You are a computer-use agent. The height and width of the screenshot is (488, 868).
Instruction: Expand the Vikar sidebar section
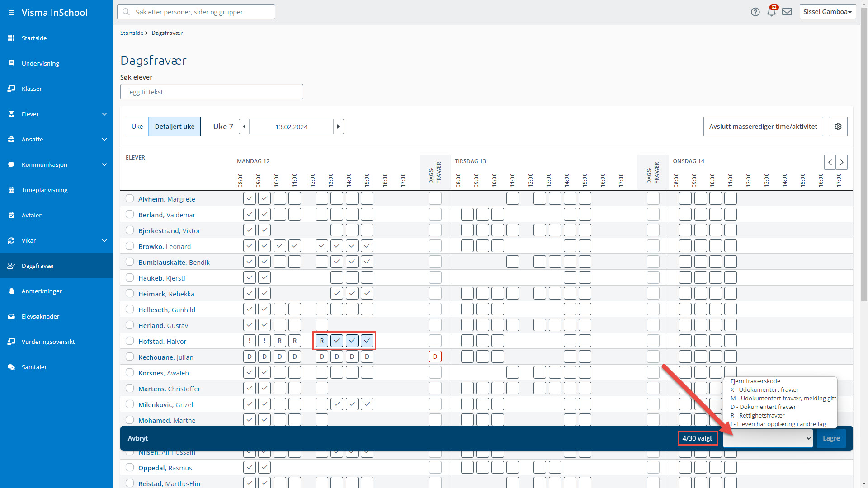tap(104, 240)
